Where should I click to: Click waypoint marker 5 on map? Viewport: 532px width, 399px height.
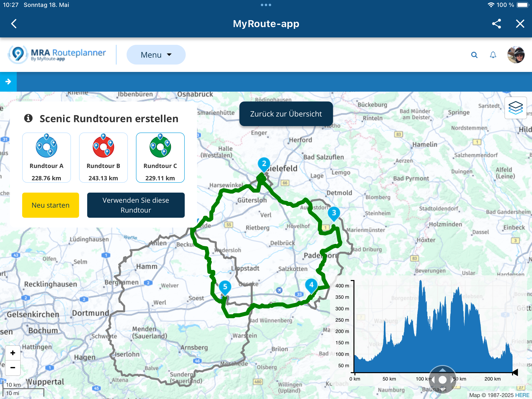[x=225, y=287]
